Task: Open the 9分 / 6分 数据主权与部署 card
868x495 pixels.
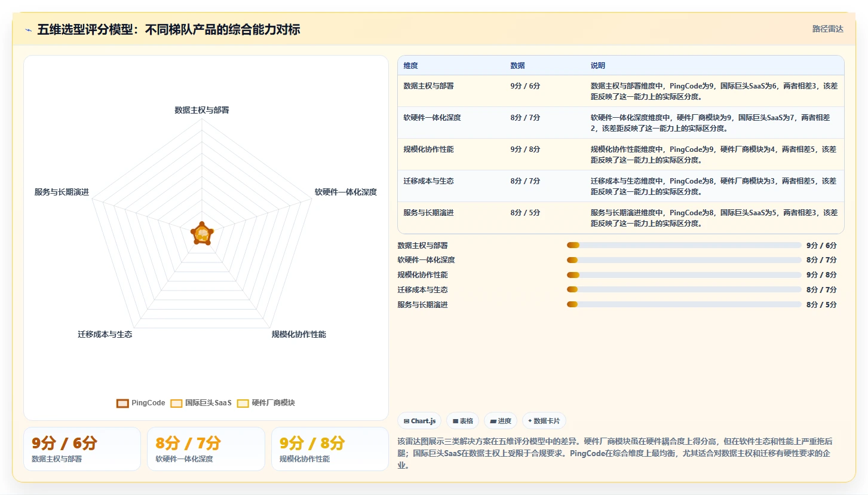Action: 82,449
